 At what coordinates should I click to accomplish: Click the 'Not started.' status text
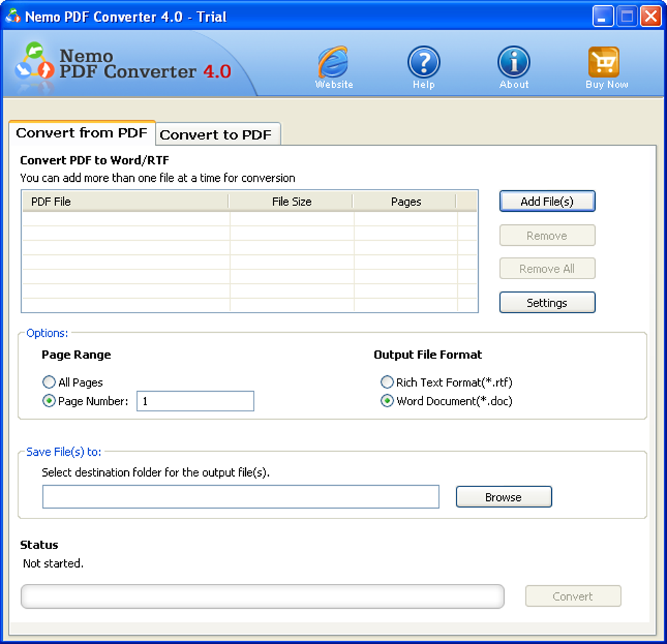point(53,563)
